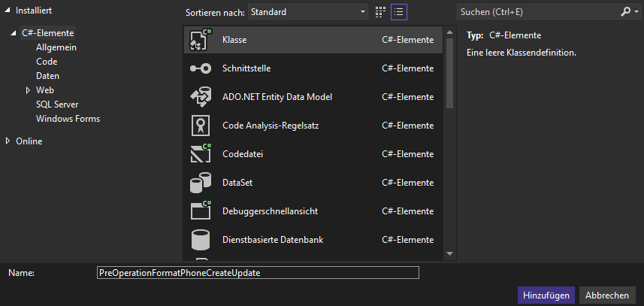Collapse the C#-Elemente tree node
This screenshot has width=644, height=306.
[14, 33]
